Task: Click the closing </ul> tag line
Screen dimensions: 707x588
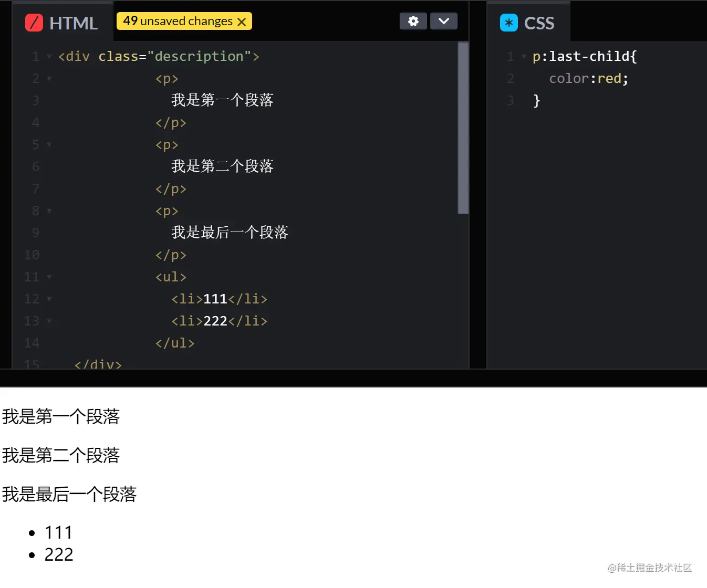Action: [175, 343]
